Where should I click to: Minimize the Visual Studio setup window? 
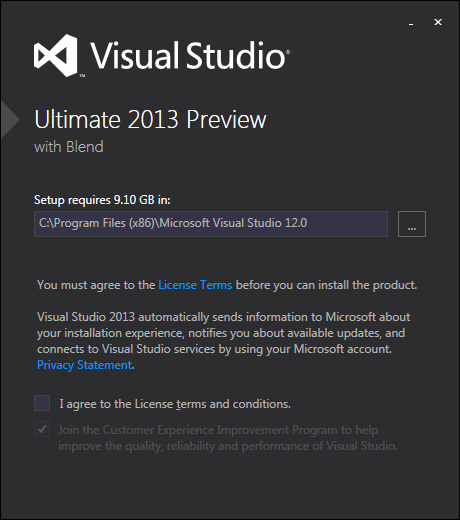(411, 23)
